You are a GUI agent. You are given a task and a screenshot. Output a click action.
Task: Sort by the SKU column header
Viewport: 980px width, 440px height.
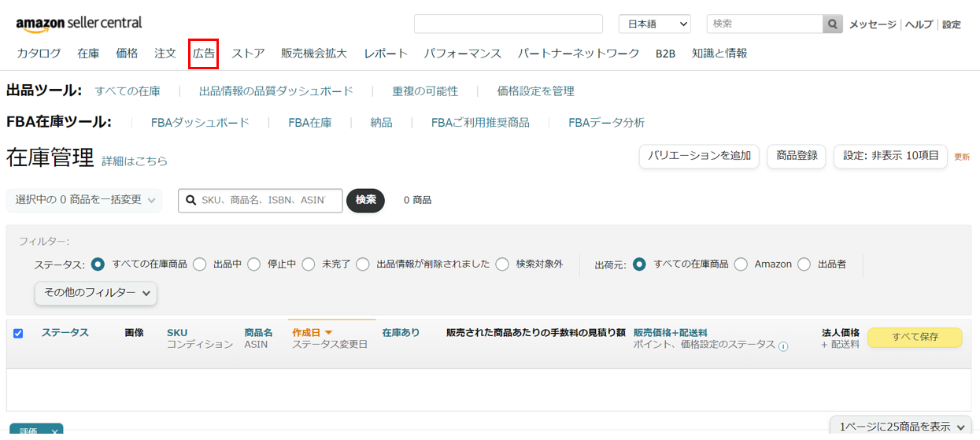(x=177, y=333)
